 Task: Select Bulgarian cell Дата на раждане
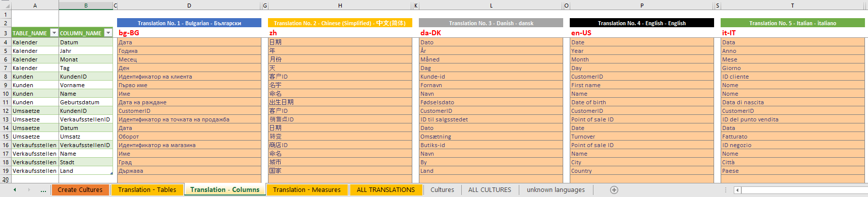[x=189, y=102]
